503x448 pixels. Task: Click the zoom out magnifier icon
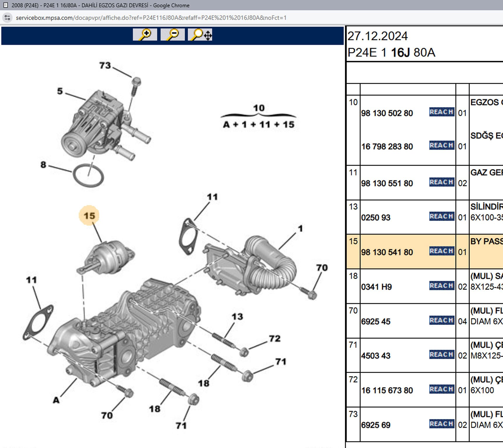pos(173,35)
